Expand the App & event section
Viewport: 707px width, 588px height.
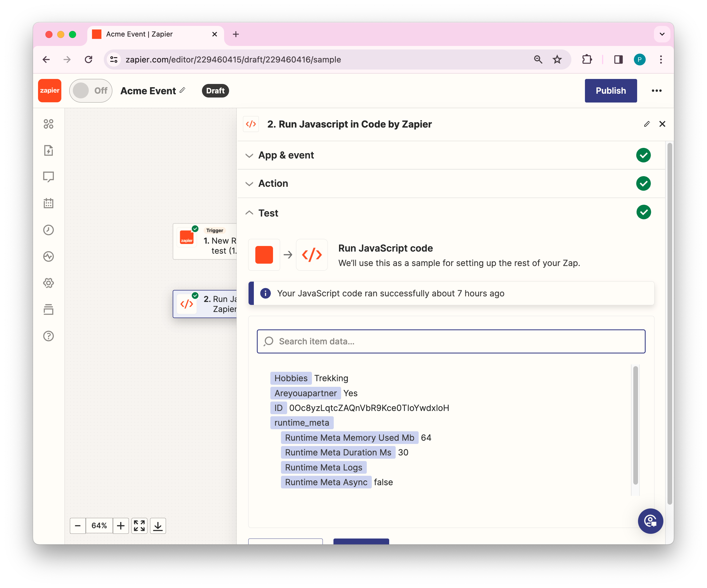[x=286, y=155]
